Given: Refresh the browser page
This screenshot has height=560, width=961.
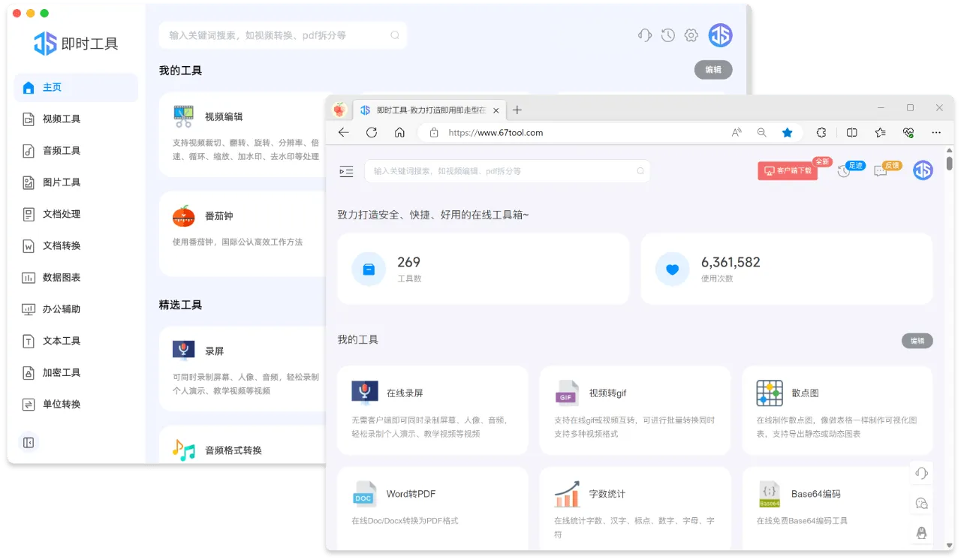Looking at the screenshot, I should (x=371, y=133).
